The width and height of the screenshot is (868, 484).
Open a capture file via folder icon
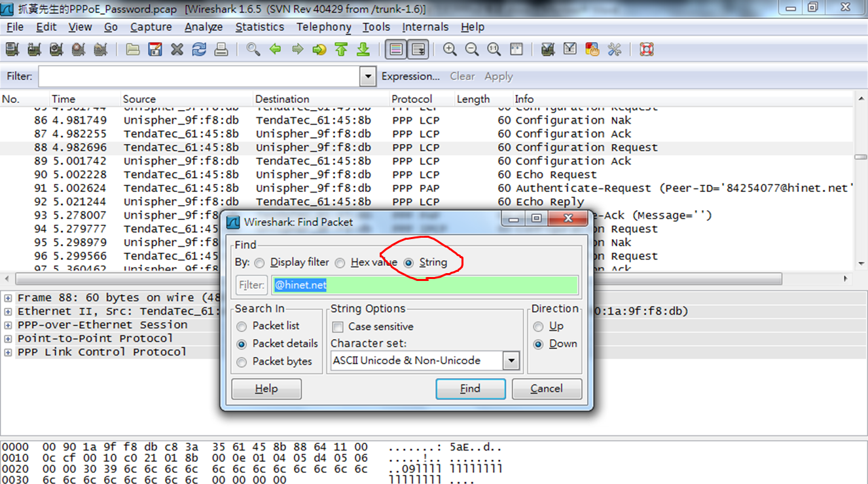133,50
